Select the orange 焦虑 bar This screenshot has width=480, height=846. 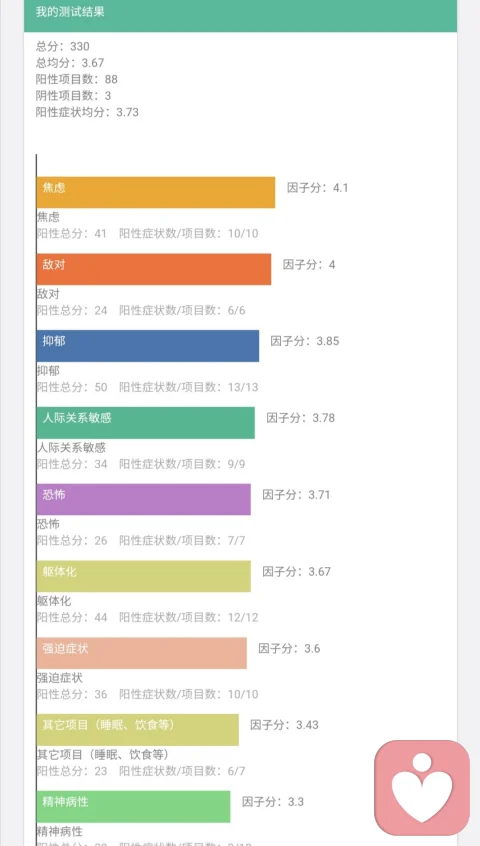click(x=156, y=192)
